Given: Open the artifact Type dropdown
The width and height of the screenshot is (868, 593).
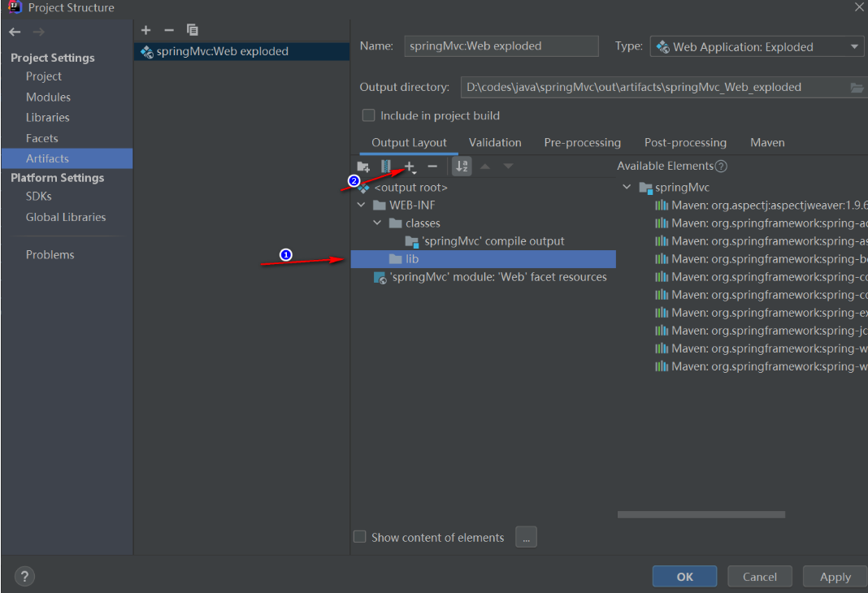Looking at the screenshot, I should tap(757, 46).
